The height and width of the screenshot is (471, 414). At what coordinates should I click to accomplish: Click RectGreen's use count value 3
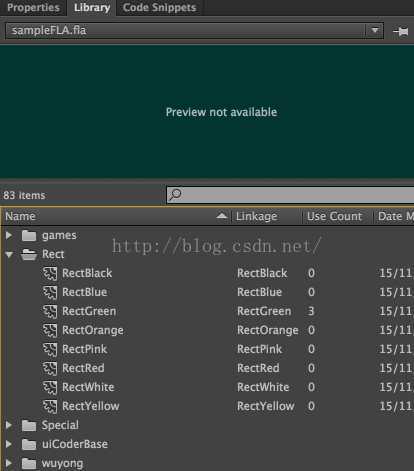pos(311,311)
